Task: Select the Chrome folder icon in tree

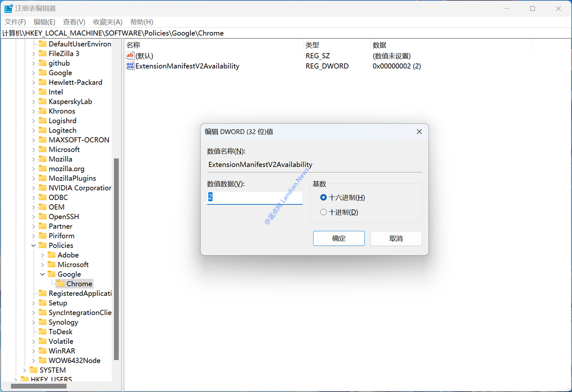Action: 60,284
